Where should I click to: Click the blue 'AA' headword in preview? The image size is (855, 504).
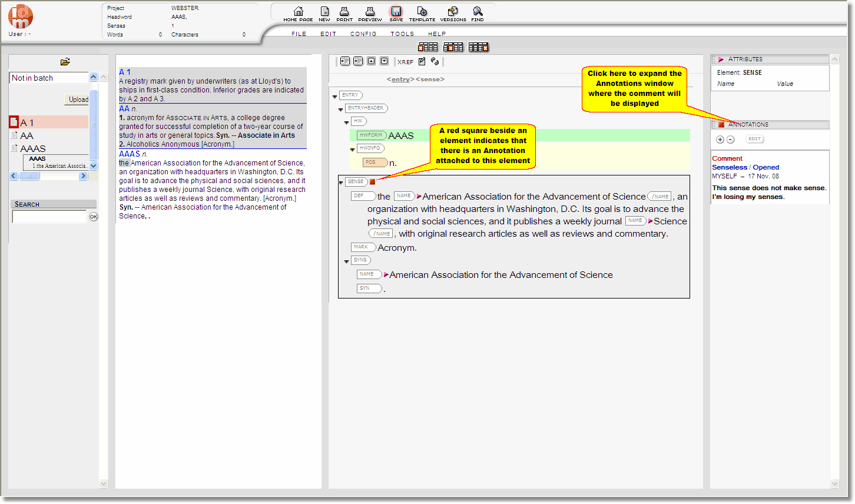[x=124, y=109]
